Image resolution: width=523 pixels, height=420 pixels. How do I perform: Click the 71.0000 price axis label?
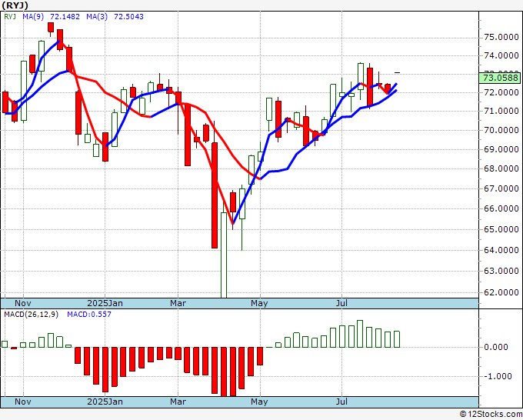click(501, 111)
